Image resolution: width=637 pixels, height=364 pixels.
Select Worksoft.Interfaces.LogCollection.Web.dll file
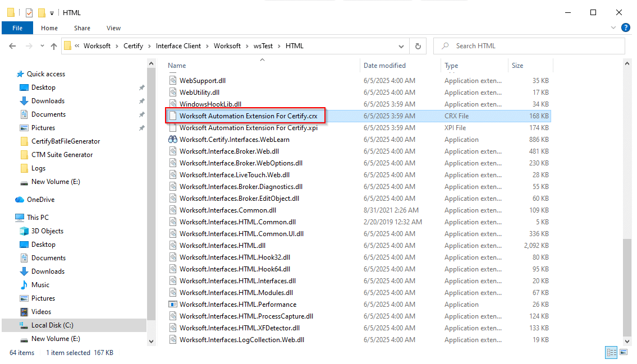[x=242, y=339]
